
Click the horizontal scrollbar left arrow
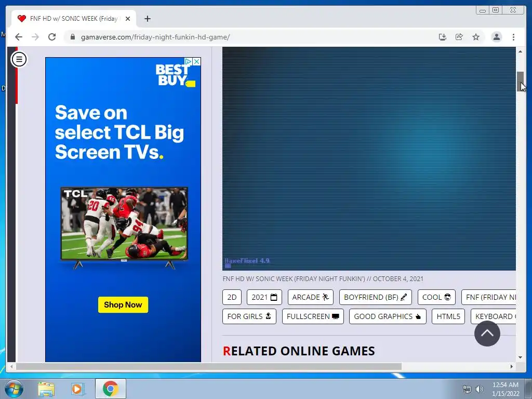pyautogui.click(x=11, y=366)
